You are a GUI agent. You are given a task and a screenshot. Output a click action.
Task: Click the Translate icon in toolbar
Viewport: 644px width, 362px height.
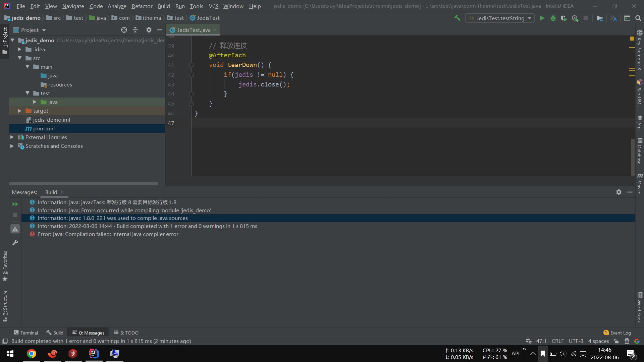click(613, 18)
